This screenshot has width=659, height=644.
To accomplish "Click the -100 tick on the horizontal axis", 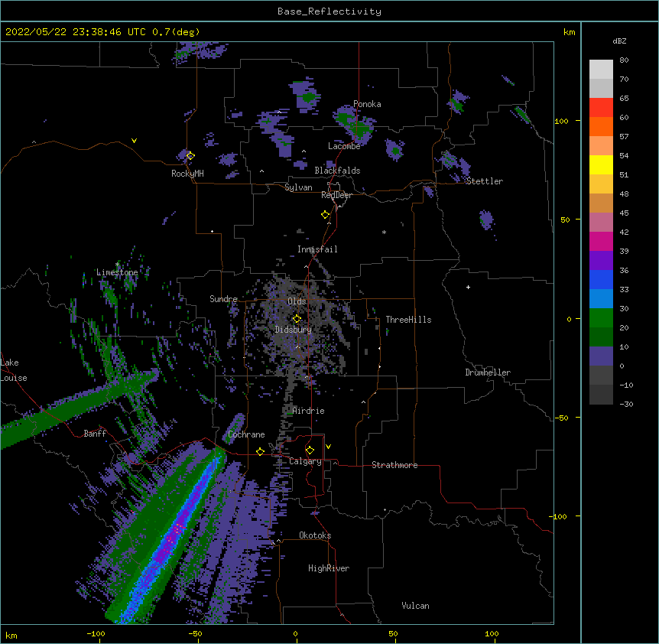I will [x=96, y=633].
